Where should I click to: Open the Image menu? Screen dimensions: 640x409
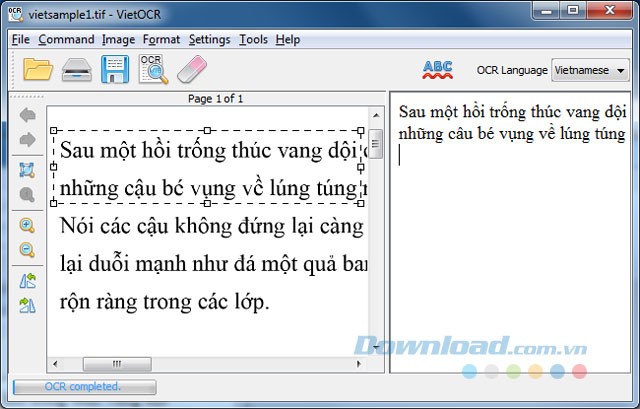pos(118,40)
